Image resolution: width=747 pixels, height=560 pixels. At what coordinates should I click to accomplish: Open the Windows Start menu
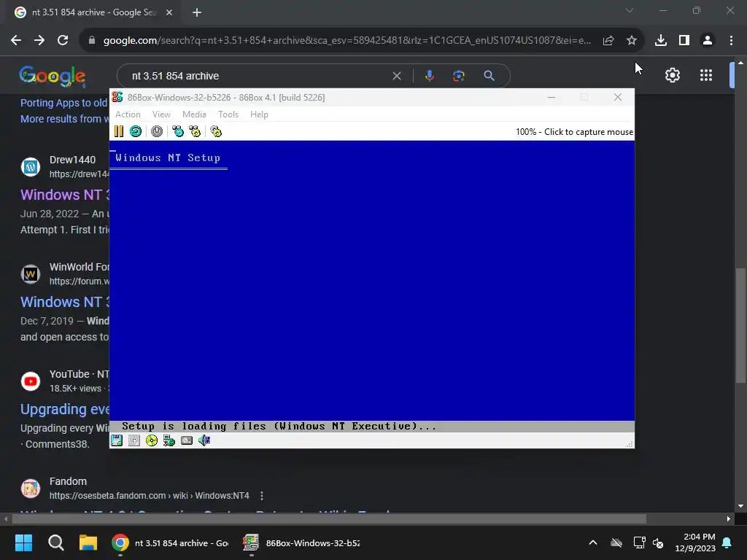coord(23,542)
